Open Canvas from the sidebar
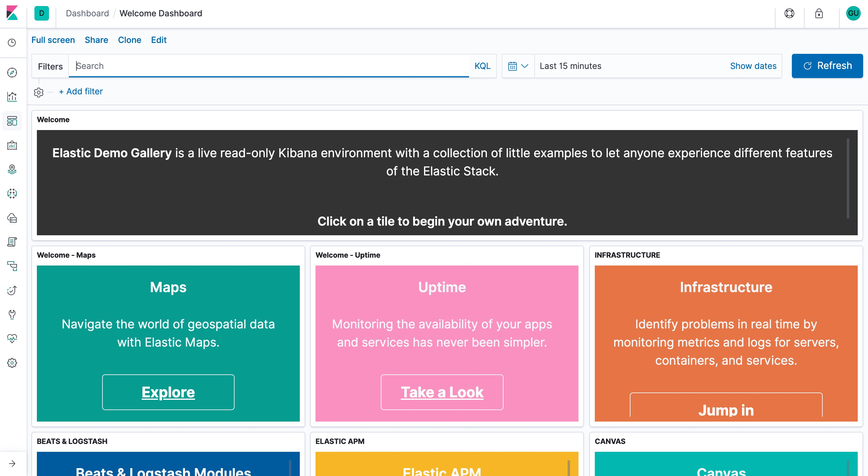Screen dimensions: 868x476 click(x=12, y=145)
